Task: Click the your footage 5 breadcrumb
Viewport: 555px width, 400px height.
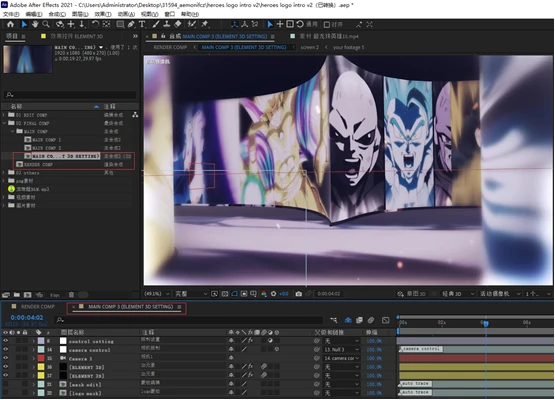Action: tap(348, 47)
